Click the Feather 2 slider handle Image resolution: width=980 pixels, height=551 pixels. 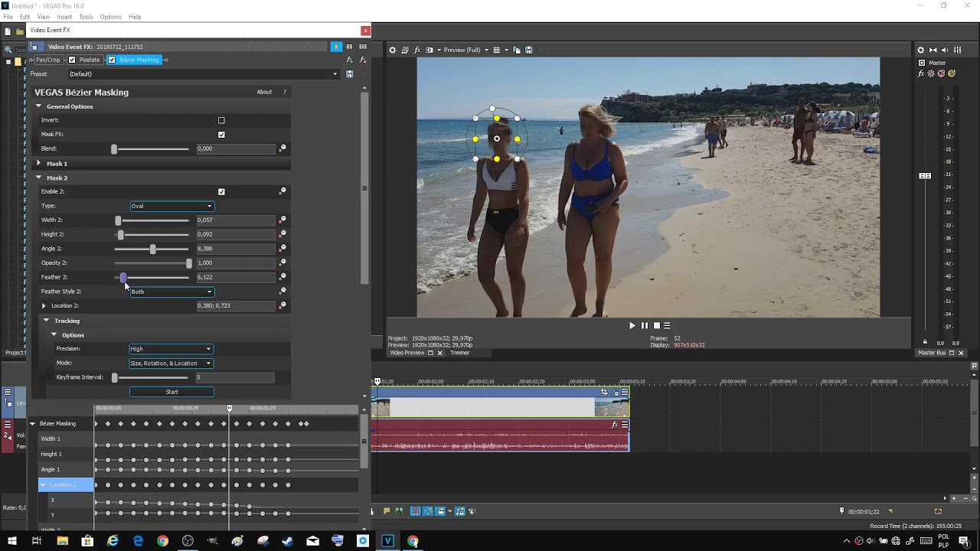123,277
